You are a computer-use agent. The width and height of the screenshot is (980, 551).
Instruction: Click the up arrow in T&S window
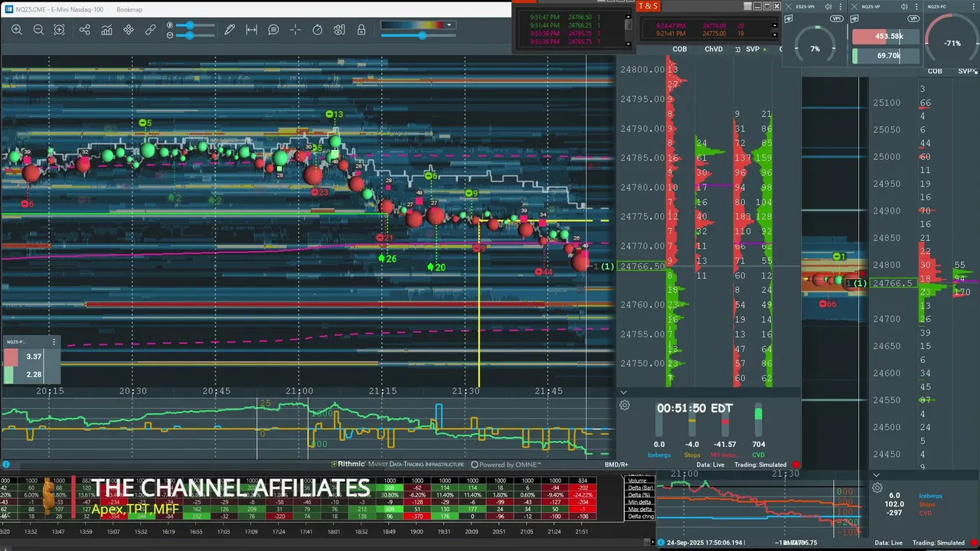[775, 25]
